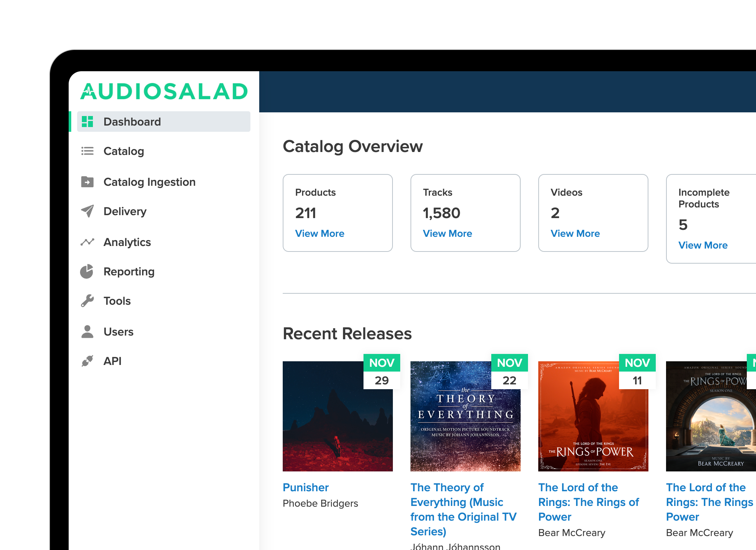Click the Reporting pie chart icon

pyautogui.click(x=87, y=271)
